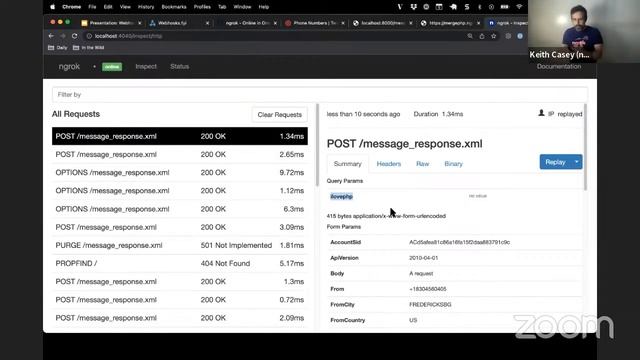Image resolution: width=640 pixels, height=360 pixels.
Task: Open the Replay dropdown arrow
Action: (577, 162)
